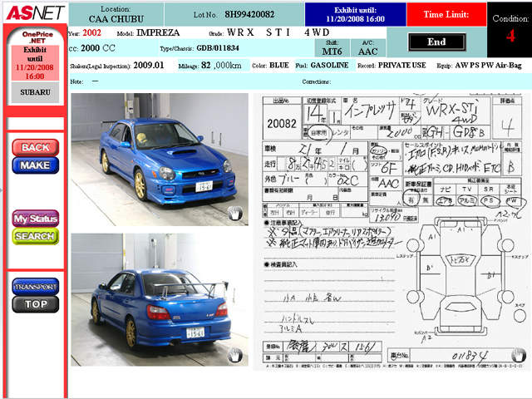The height and width of the screenshot is (399, 532).
Task: Click the Location CAA CHUBU cell
Action: [x=116, y=15]
